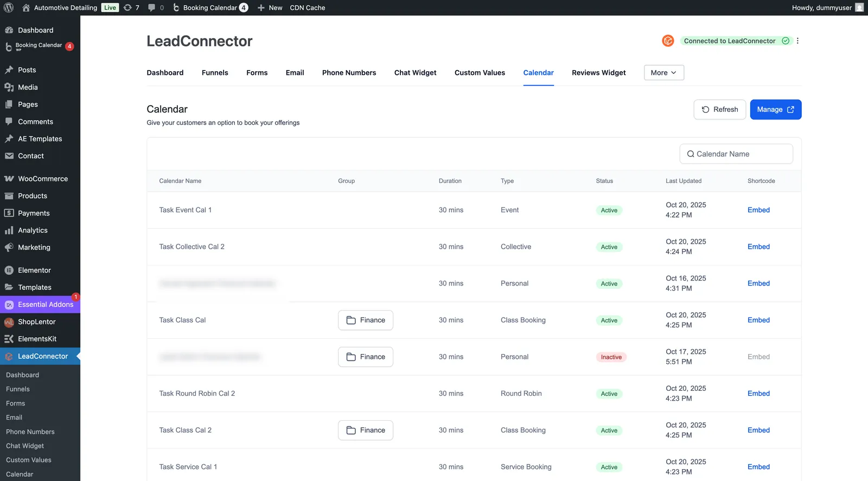Switch to the Funnels tab

point(215,73)
